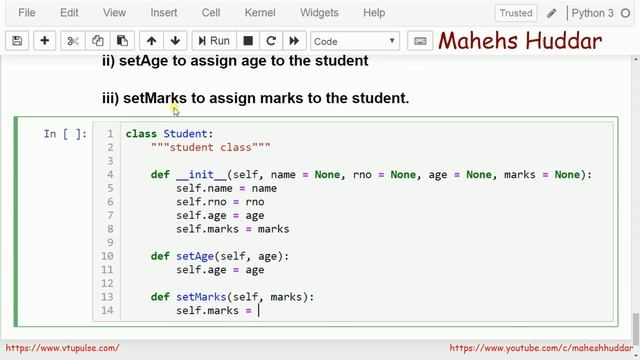Click the Trusted notebook button
Viewport: 640px width, 360px height.
(x=516, y=13)
